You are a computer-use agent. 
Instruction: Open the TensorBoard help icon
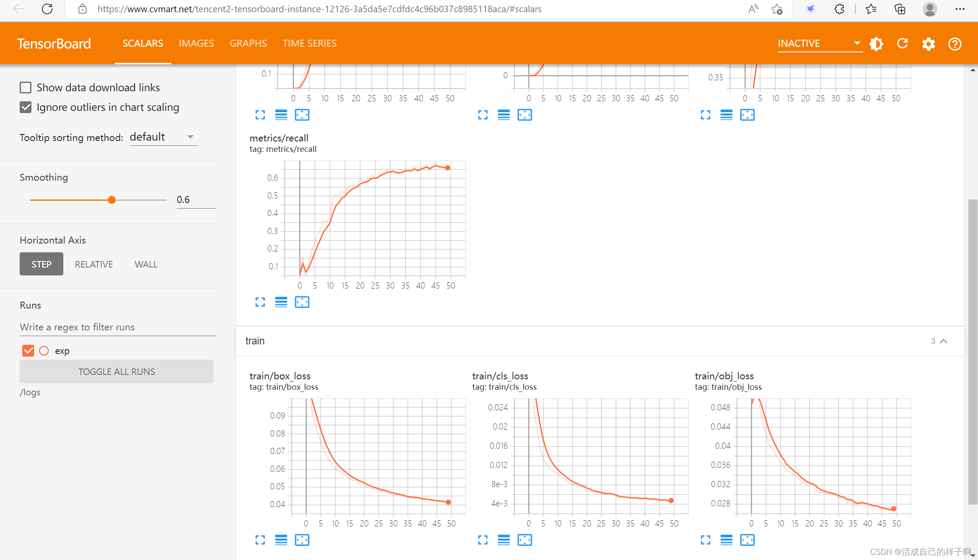click(x=955, y=44)
